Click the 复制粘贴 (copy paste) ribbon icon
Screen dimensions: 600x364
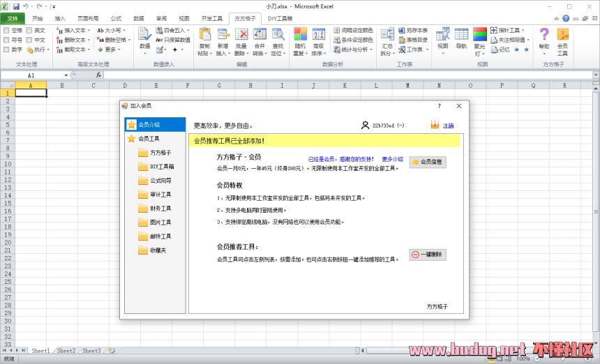204,42
